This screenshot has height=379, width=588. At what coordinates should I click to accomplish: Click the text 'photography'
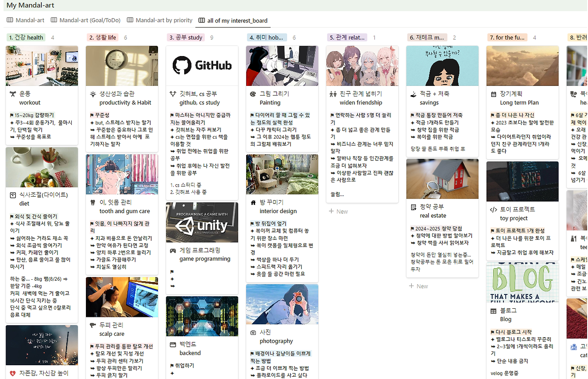(276, 341)
